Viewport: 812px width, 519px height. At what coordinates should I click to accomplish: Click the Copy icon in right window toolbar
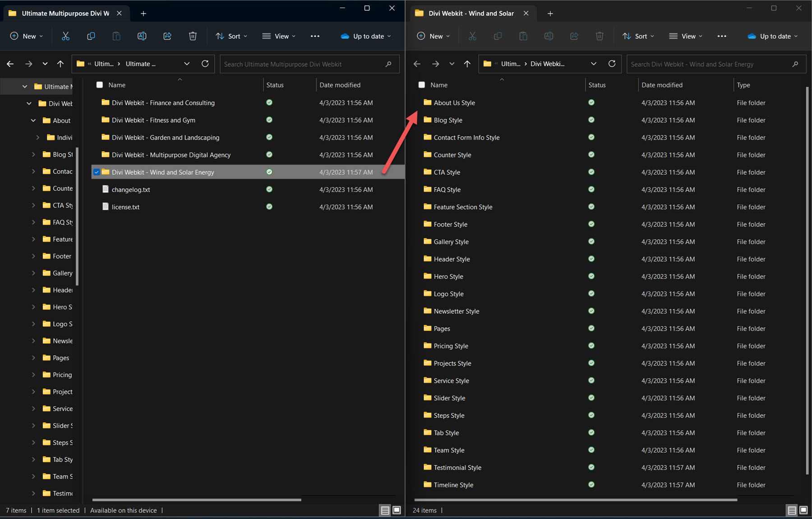[x=498, y=36]
